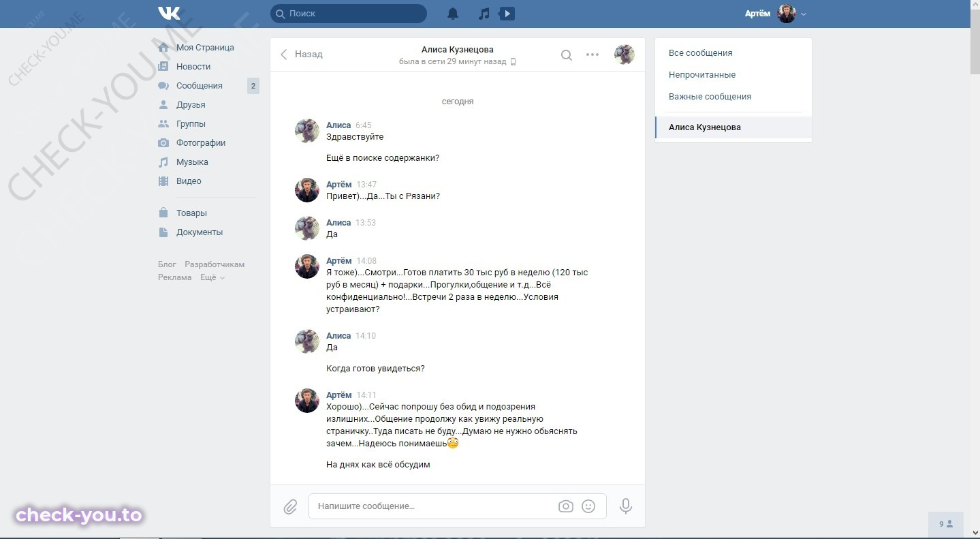Click the document icon beside Документы
980x539 pixels.
(x=163, y=232)
